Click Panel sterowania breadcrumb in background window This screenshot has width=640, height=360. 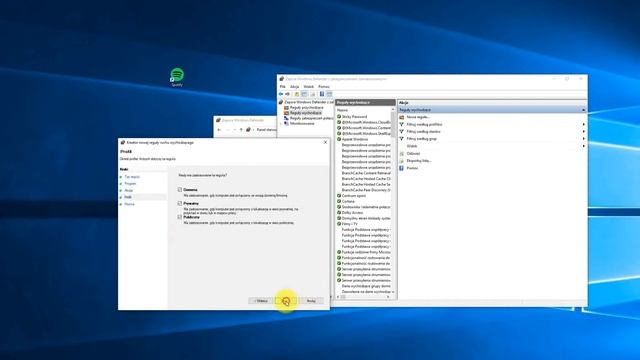(x=266, y=130)
